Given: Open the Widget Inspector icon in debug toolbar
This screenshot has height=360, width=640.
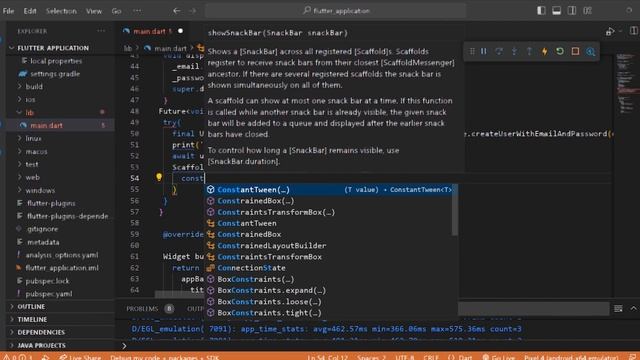Looking at the screenshot, I should (590, 51).
